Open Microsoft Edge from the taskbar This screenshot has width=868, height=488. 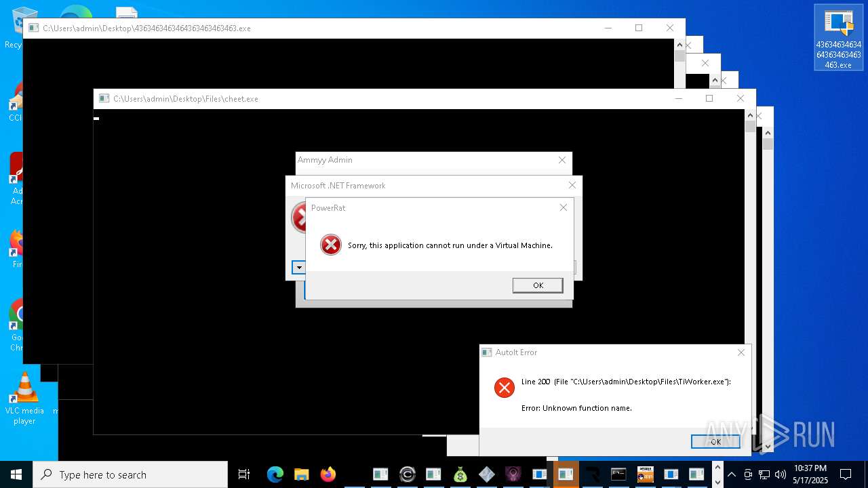coord(275,474)
